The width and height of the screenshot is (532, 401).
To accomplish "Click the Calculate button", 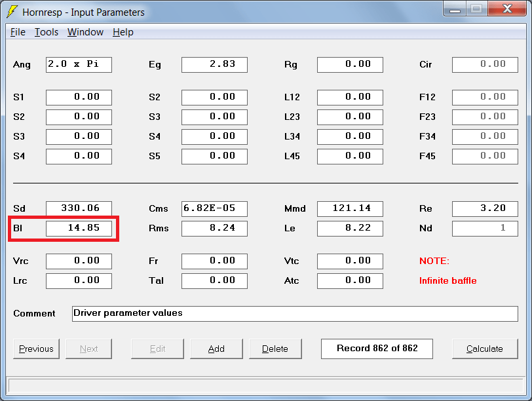I will pos(485,349).
